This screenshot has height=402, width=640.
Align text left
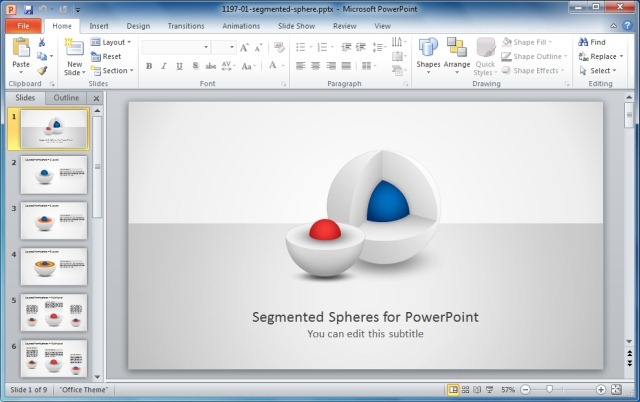300,66
